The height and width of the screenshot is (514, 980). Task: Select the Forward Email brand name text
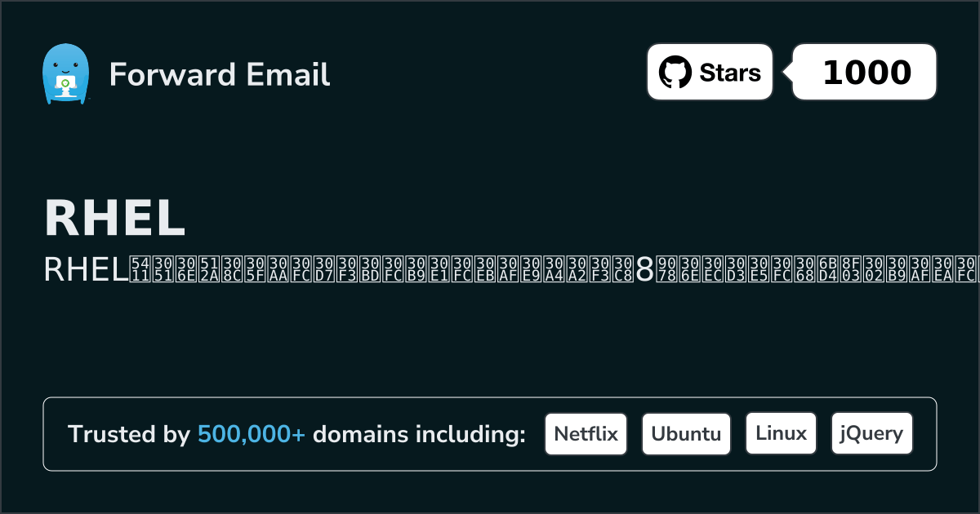coord(219,75)
